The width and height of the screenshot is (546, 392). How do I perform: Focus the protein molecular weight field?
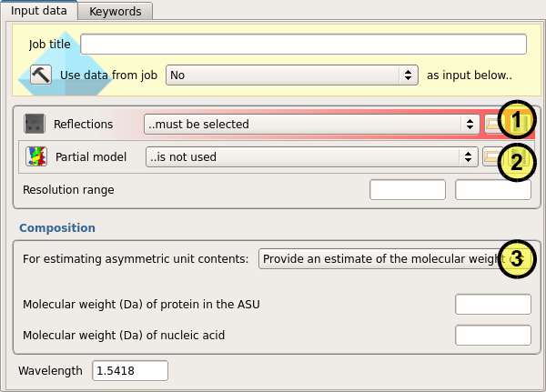(x=492, y=304)
